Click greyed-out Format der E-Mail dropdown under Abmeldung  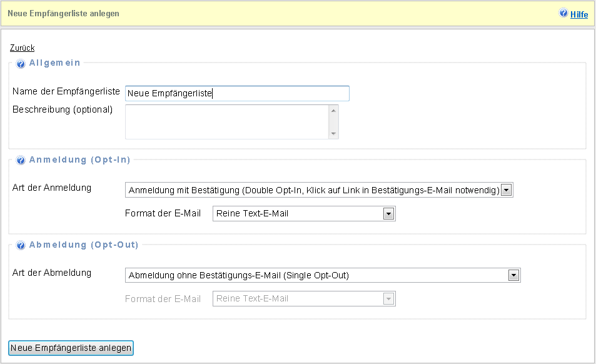point(304,299)
